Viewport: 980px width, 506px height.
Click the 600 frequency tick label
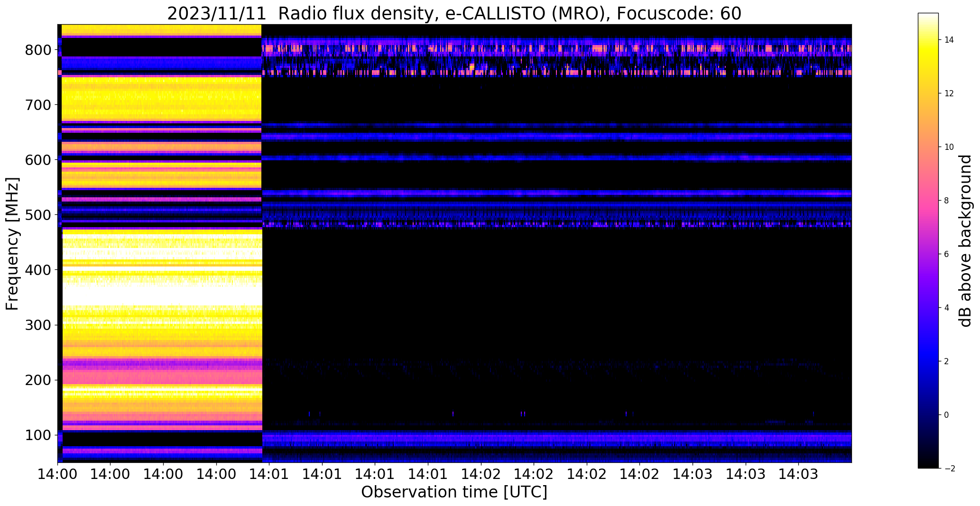pos(38,160)
